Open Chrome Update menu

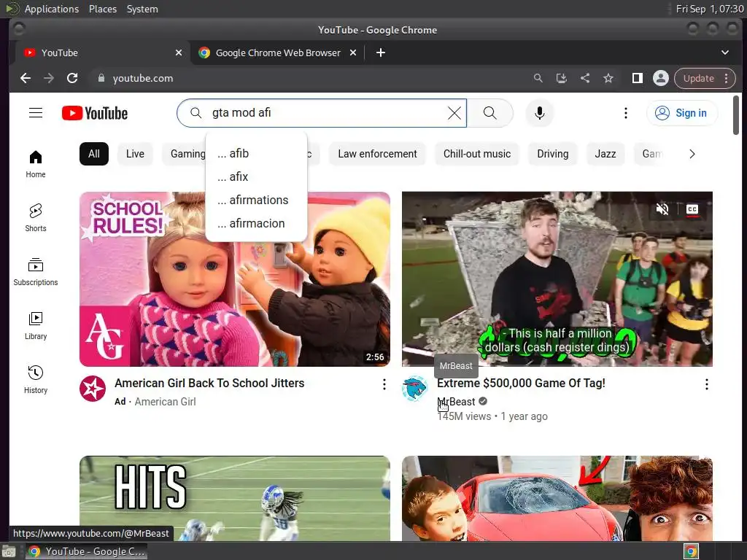[705, 78]
